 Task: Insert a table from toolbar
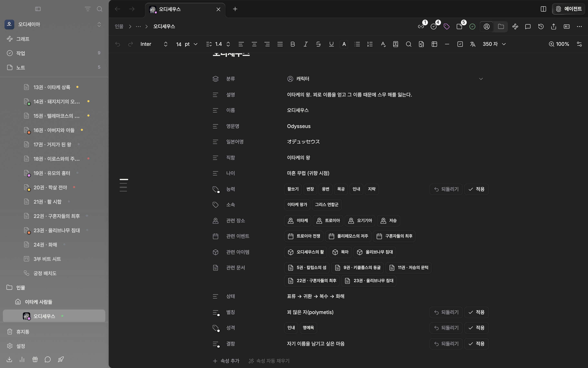pos(434,44)
